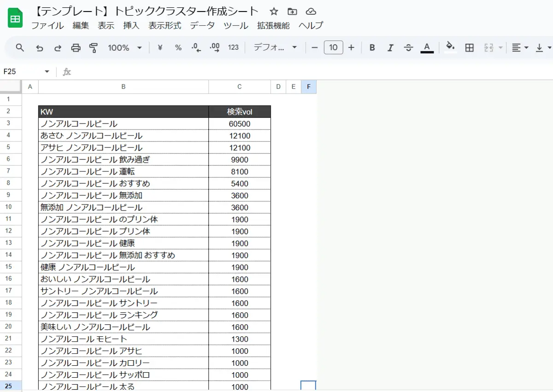The height and width of the screenshot is (392, 553).
Task: Toggle italic formatting
Action: pos(390,48)
